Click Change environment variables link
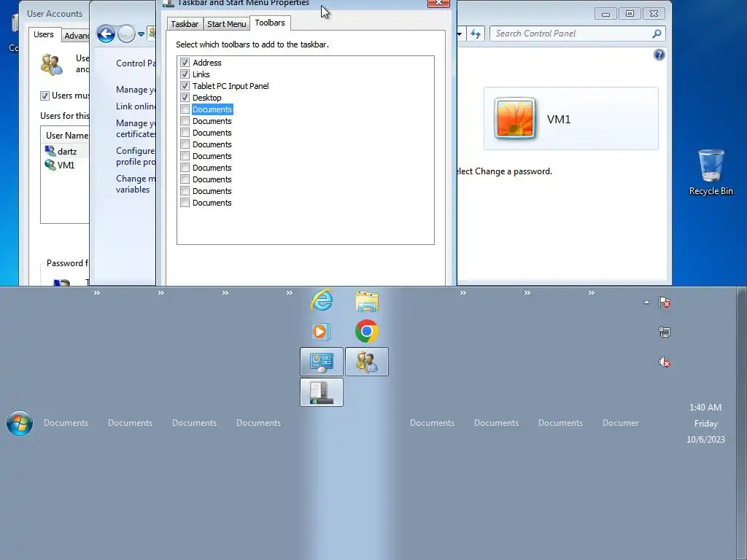The image size is (747, 560). pyautogui.click(x=135, y=184)
